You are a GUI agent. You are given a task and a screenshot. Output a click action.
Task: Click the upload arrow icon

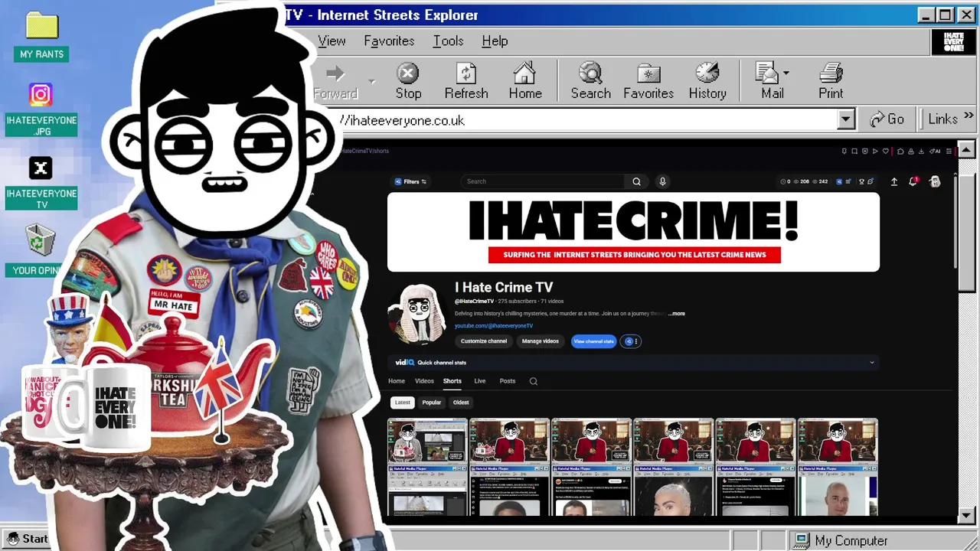coord(893,181)
